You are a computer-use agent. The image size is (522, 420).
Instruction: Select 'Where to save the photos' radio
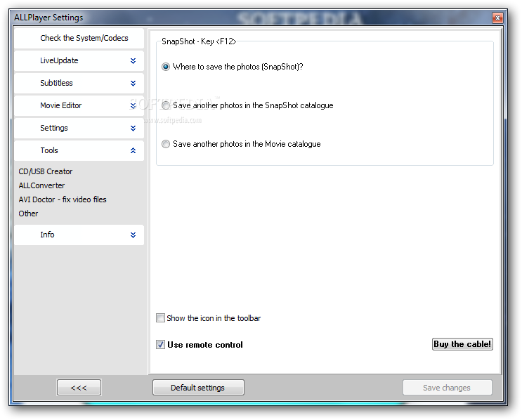pyautogui.click(x=166, y=67)
